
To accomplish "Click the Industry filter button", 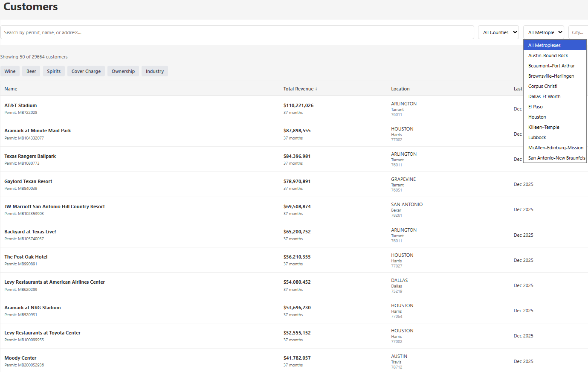I will point(154,71).
